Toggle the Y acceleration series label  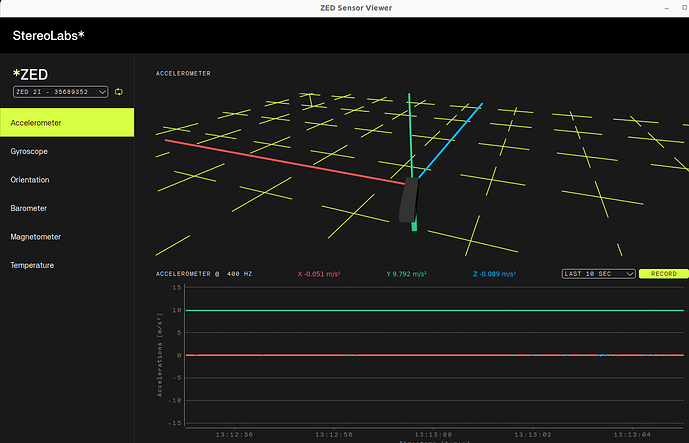coord(407,274)
